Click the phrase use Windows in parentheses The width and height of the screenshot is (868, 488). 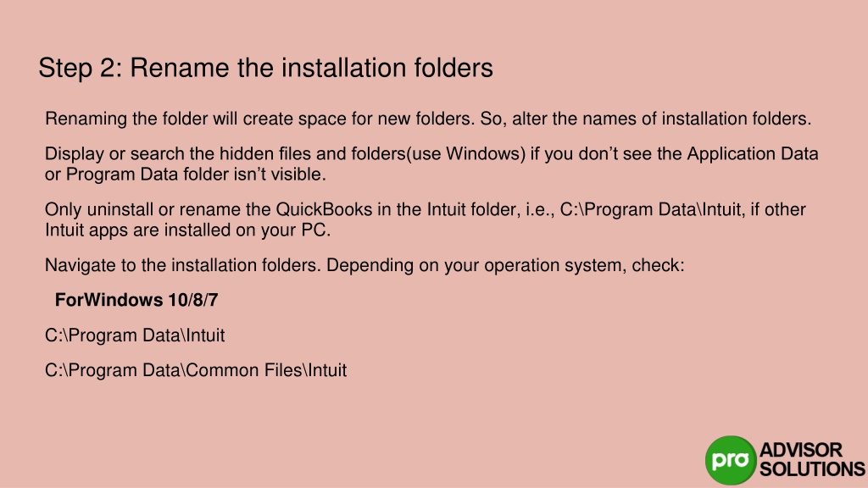point(467,154)
